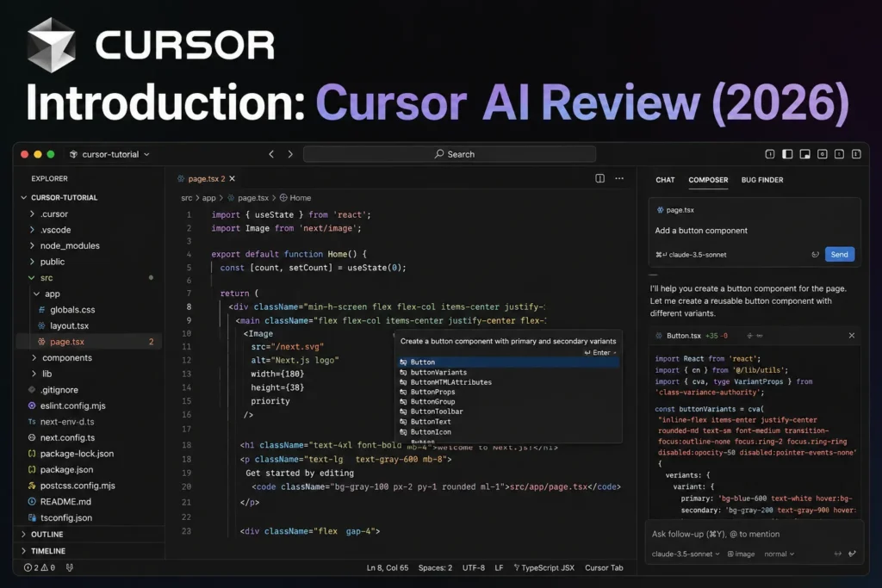
Task: Click Cursor Tab status item
Action: point(604,567)
